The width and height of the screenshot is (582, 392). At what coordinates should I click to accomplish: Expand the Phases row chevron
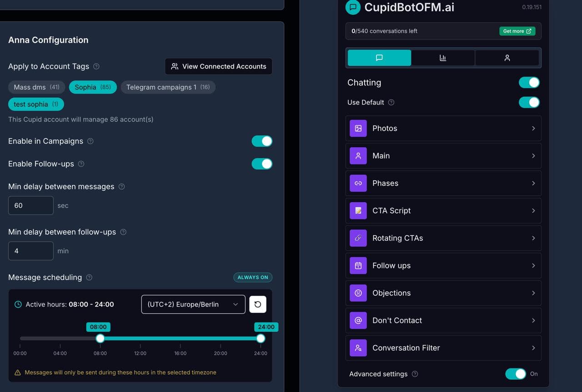pyautogui.click(x=533, y=184)
